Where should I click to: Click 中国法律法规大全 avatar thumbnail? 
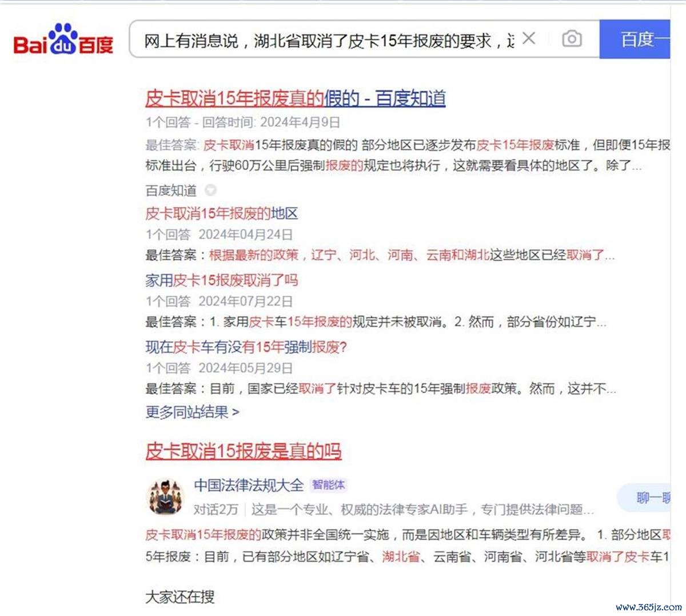pos(165,496)
